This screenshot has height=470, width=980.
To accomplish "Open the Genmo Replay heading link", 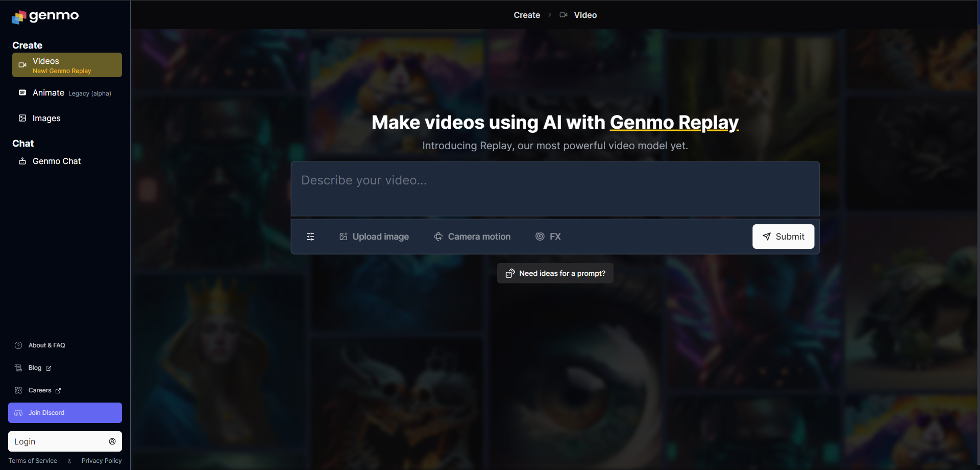I will 674,123.
